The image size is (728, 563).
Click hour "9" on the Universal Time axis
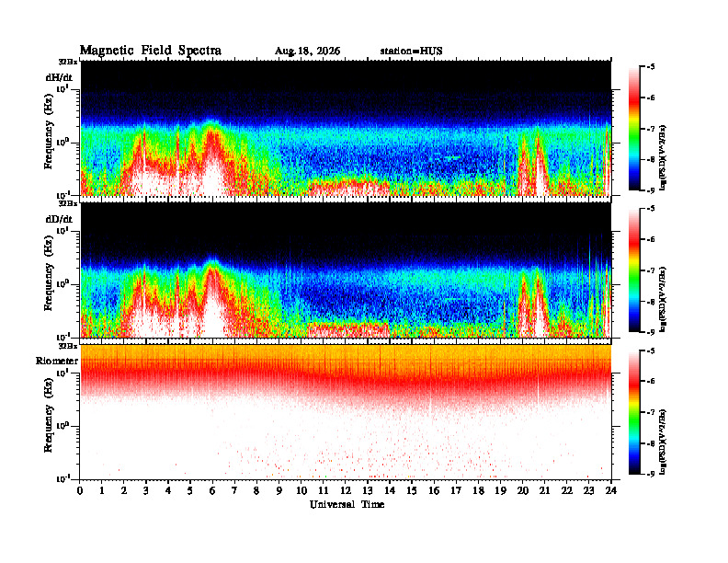point(279,490)
